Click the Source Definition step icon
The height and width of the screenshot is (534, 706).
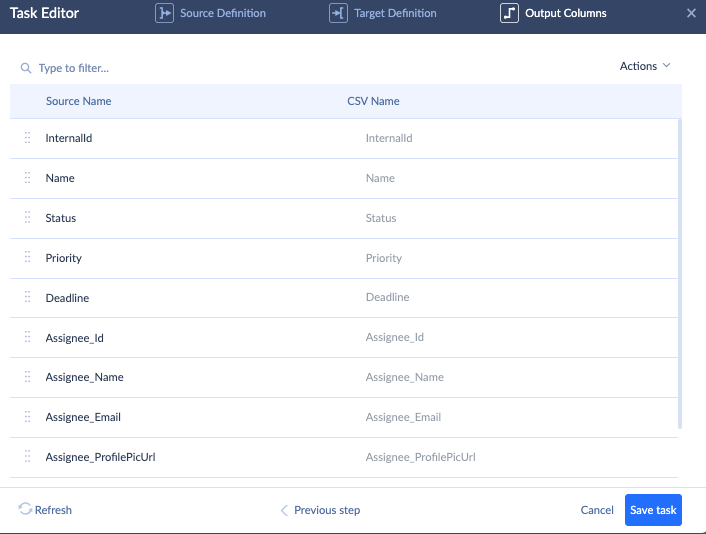[164, 13]
